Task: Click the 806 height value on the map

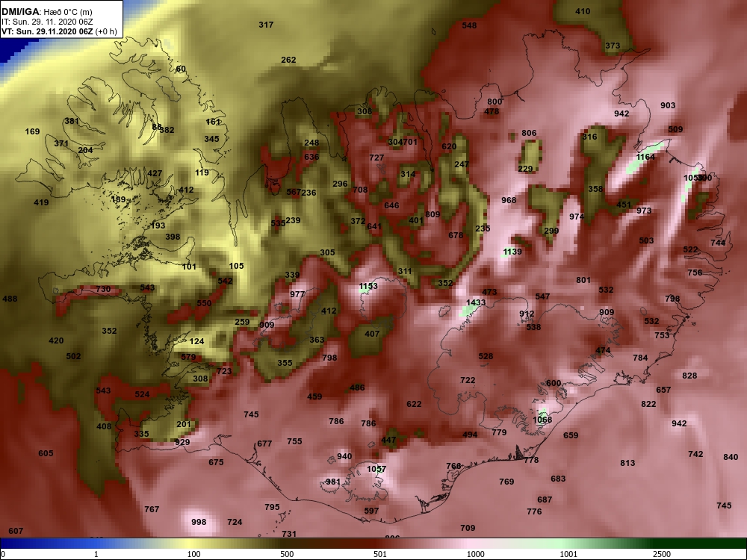Action: pyautogui.click(x=529, y=134)
